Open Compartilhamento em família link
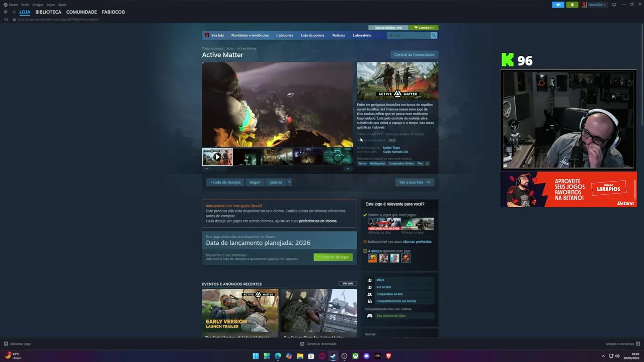 coord(396,301)
